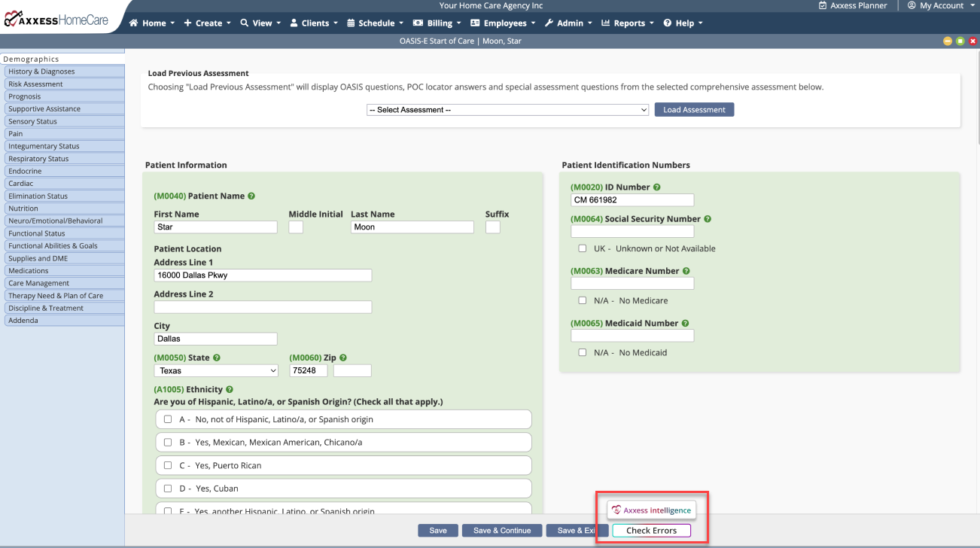Enable N/A - No Medicare checkbox
The width and height of the screenshot is (980, 548).
coord(582,300)
